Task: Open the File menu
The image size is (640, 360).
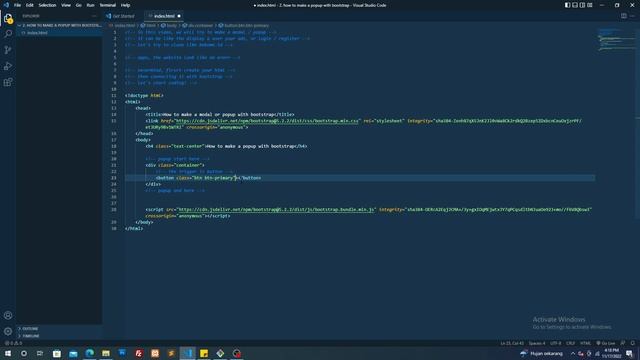Action: click(x=17, y=5)
